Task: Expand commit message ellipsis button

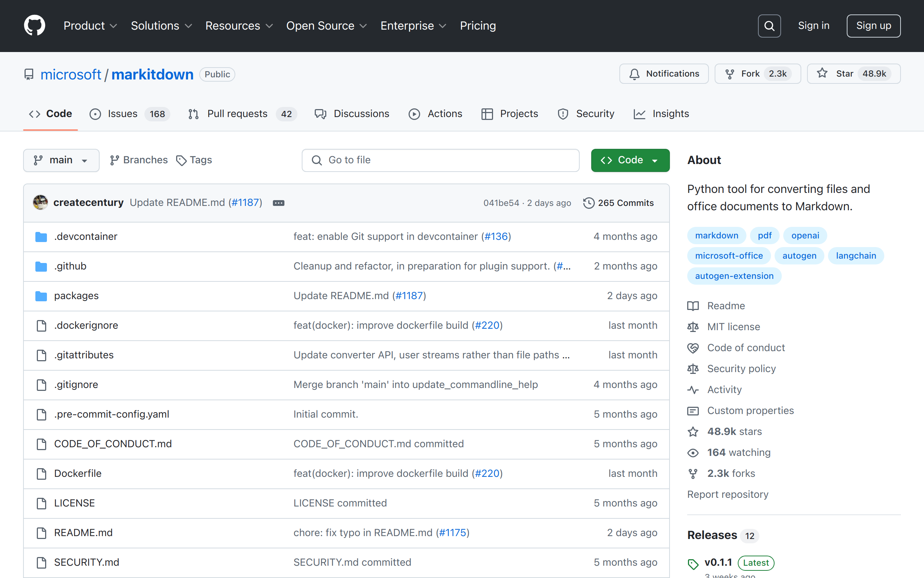Action: pos(278,203)
